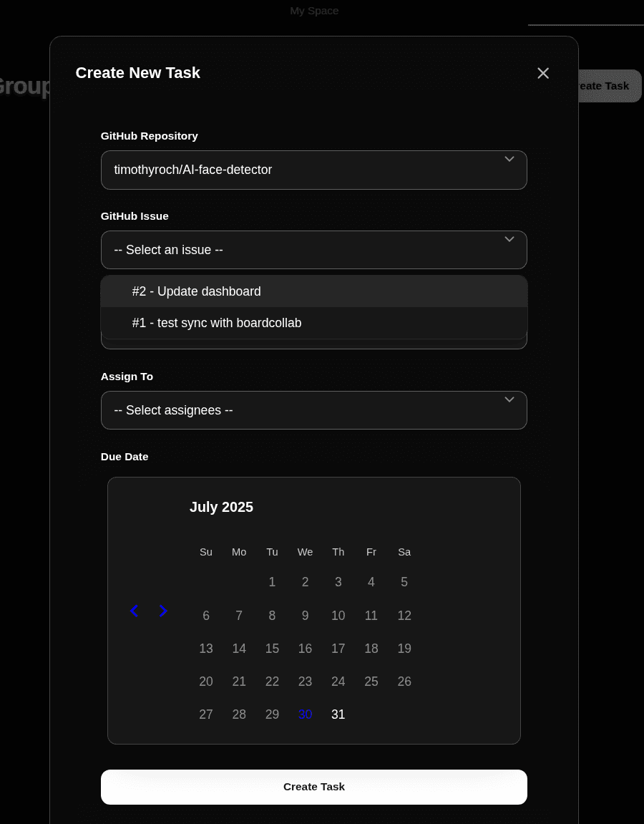
Task: Click the search field at top right
Action: click(x=586, y=21)
